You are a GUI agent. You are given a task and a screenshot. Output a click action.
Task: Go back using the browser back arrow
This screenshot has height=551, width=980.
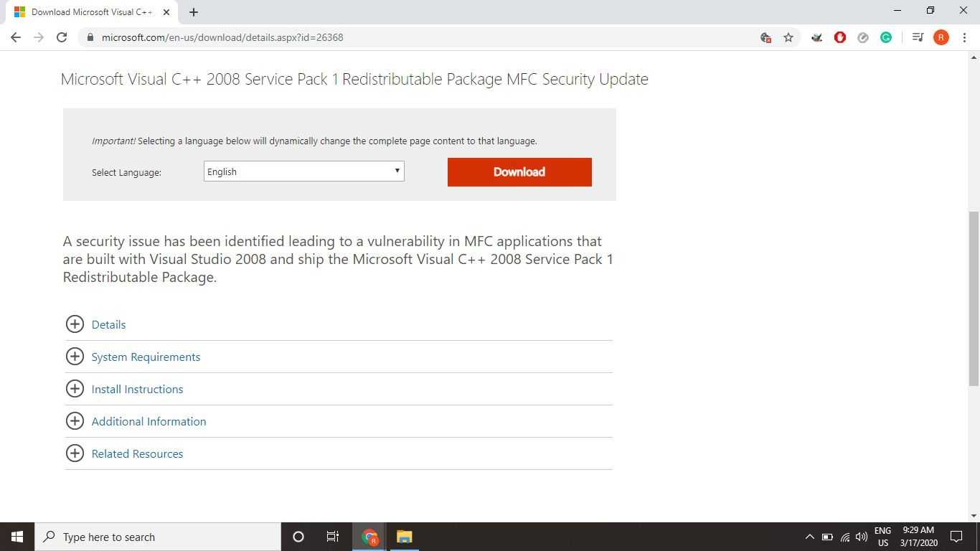pos(16,37)
